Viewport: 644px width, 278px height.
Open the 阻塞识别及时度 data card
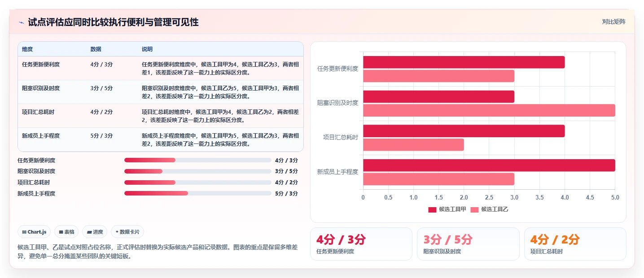coord(468,244)
